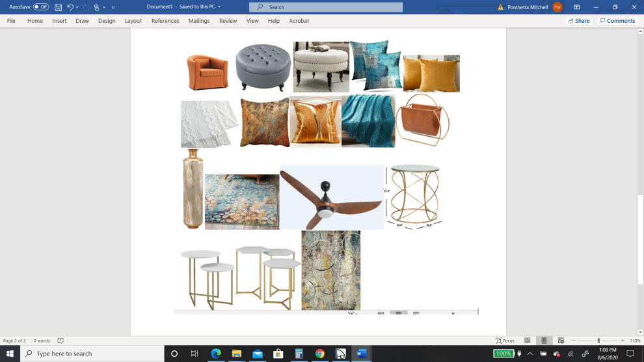
Task: Select the yellow pillows image
Action: [x=431, y=73]
